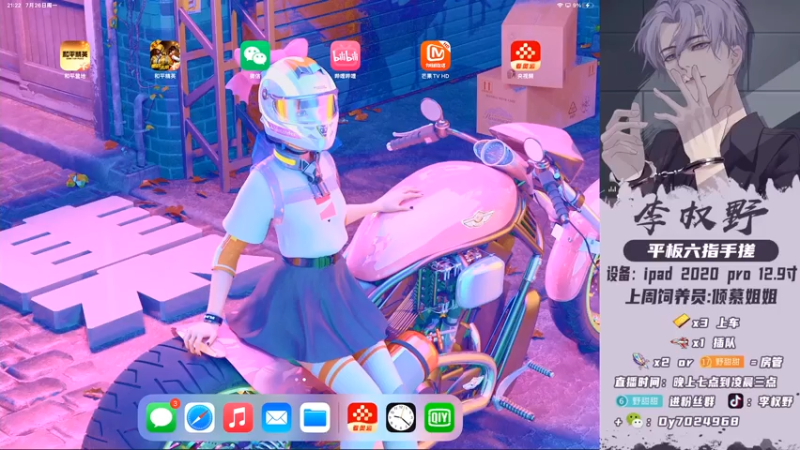Open the pink bilibili app
Viewport: 800px width, 450px height.
coord(345,56)
